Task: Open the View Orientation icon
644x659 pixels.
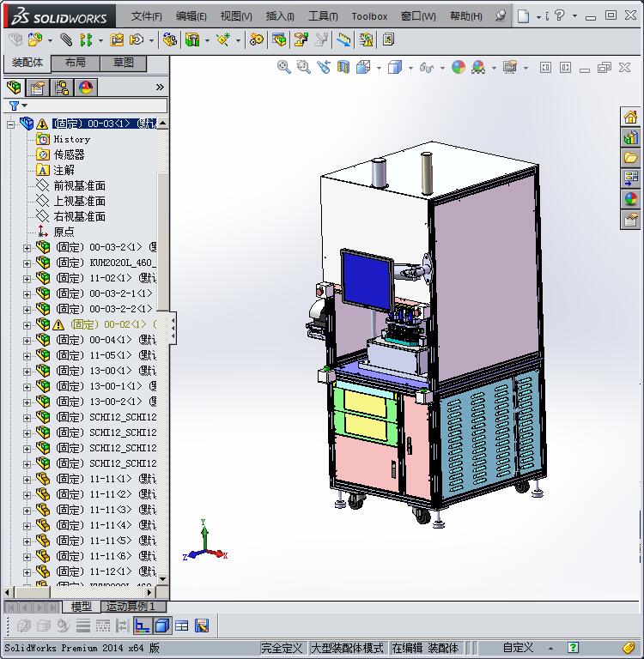Action: point(363,67)
